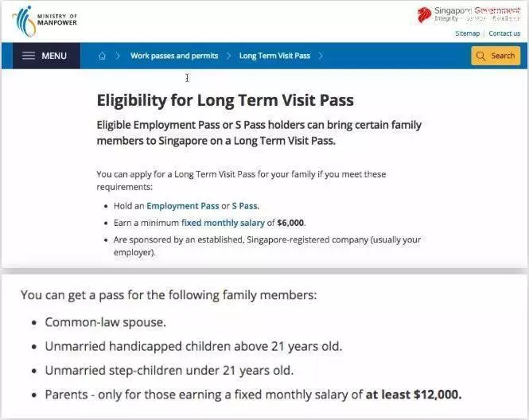The width and height of the screenshot is (529, 420).
Task: Click chevron after Long Term Visit Pass
Action: [321, 56]
